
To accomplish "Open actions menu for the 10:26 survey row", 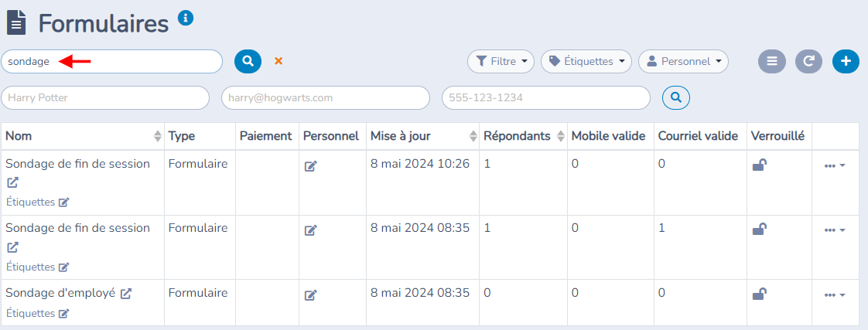I will tap(835, 166).
